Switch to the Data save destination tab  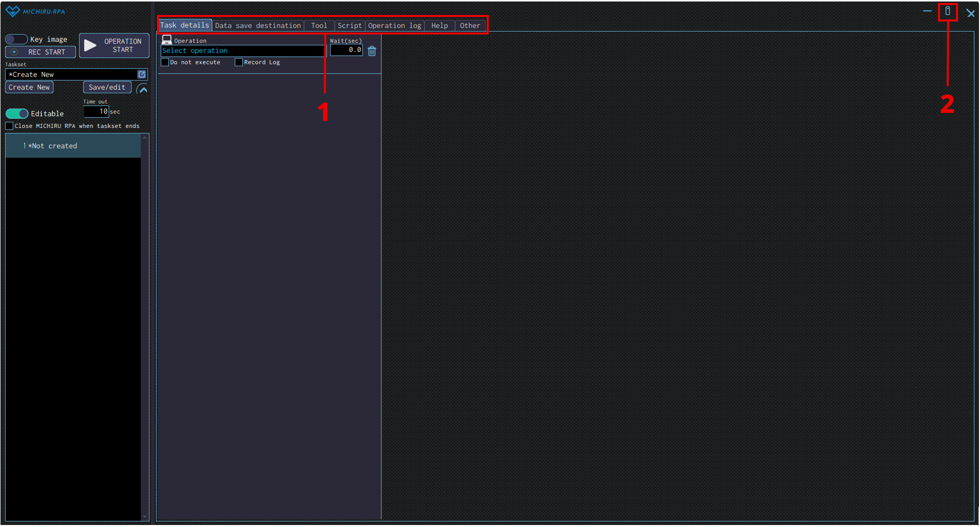click(x=258, y=25)
